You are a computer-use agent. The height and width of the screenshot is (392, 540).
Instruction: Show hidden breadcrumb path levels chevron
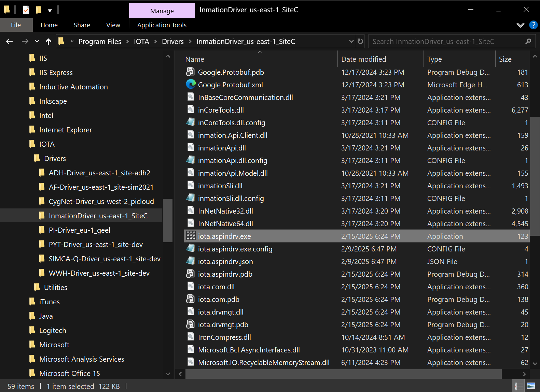tap(72, 41)
